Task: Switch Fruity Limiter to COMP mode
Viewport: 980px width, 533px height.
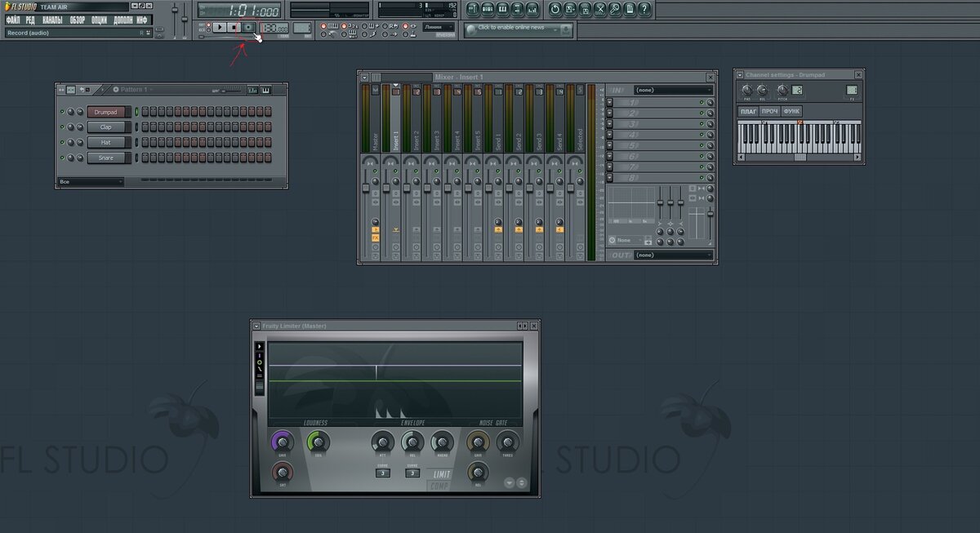Action: [x=439, y=486]
